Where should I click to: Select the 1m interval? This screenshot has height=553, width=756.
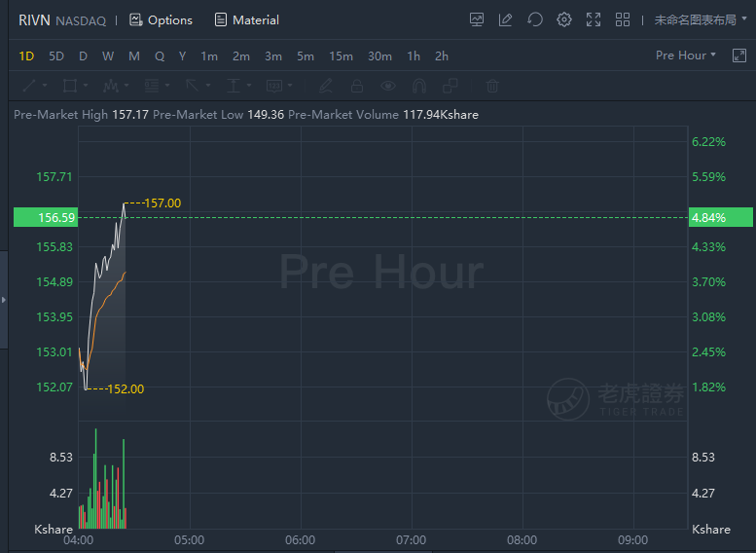point(209,56)
